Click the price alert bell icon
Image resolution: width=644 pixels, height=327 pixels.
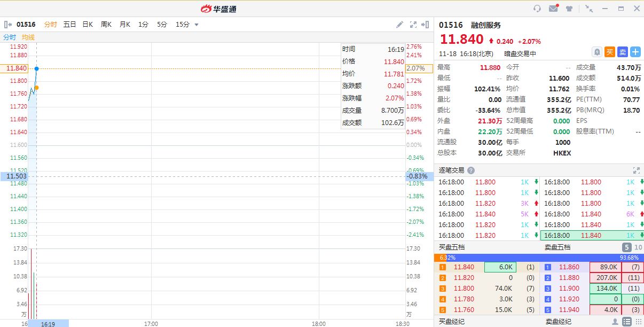pyautogui.click(x=597, y=52)
